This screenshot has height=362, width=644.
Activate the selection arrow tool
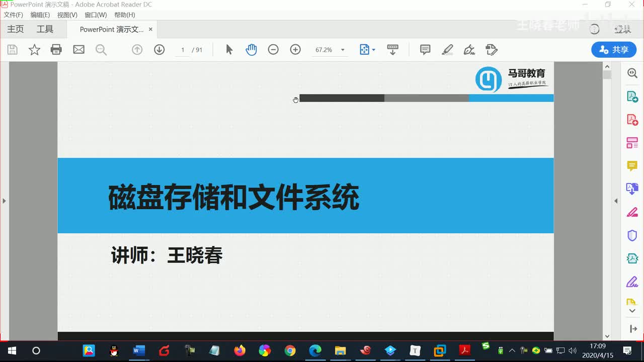pyautogui.click(x=229, y=50)
